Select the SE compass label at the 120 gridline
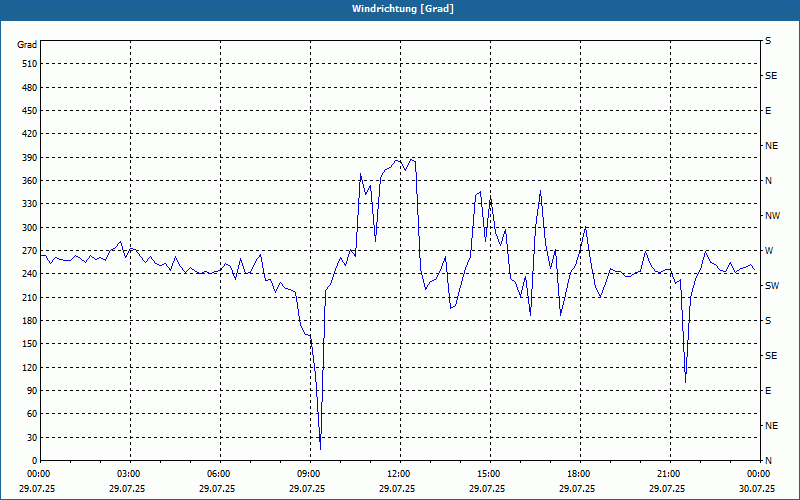800x500 pixels. 771,356
